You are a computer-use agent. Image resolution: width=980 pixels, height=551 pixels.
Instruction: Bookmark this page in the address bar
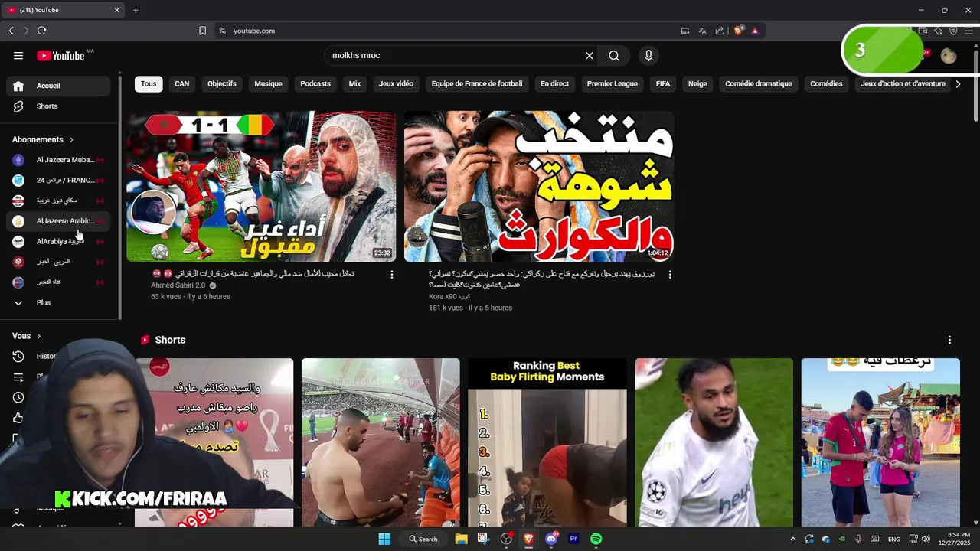pyautogui.click(x=202, y=31)
